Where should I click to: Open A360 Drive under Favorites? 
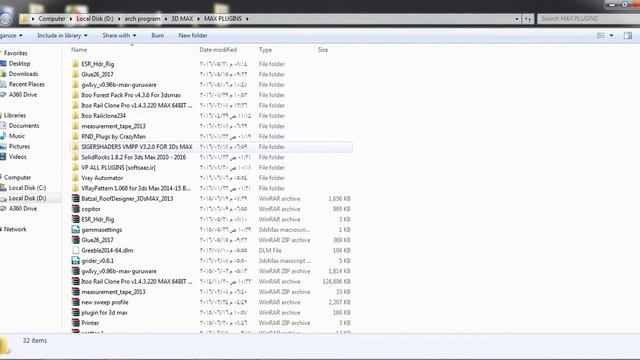pyautogui.click(x=23, y=95)
